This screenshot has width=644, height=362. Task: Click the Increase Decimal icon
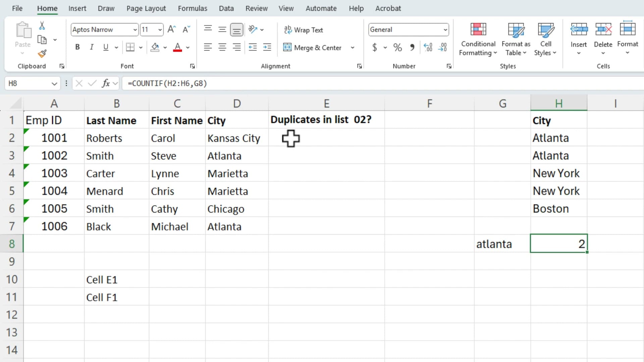click(x=428, y=47)
